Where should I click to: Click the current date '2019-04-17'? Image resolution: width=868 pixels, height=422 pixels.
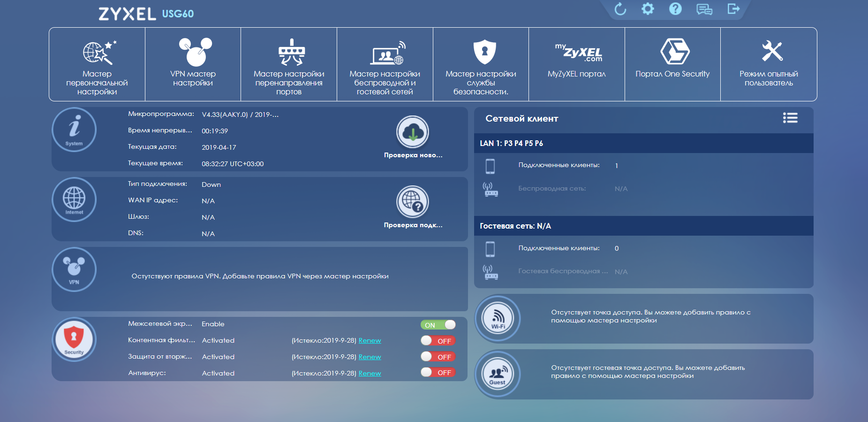coord(219,147)
